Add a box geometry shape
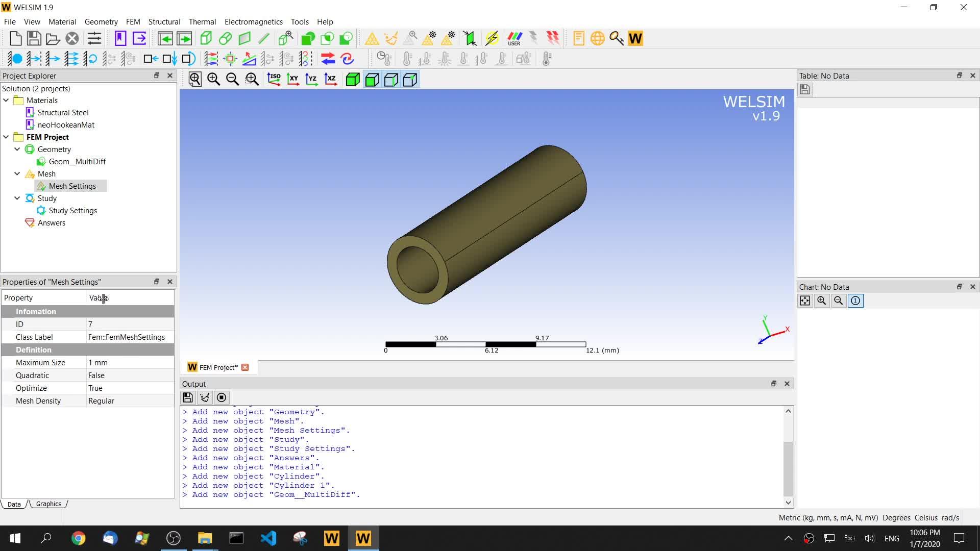The width and height of the screenshot is (980, 551). pos(206,38)
